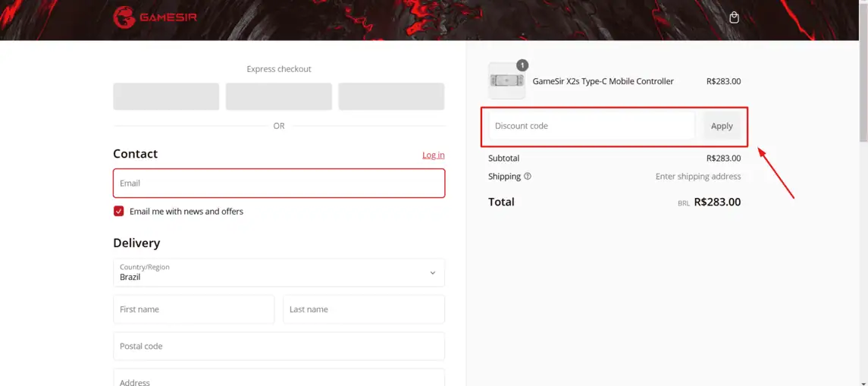Click the Shipping info question mark icon

pos(528,176)
